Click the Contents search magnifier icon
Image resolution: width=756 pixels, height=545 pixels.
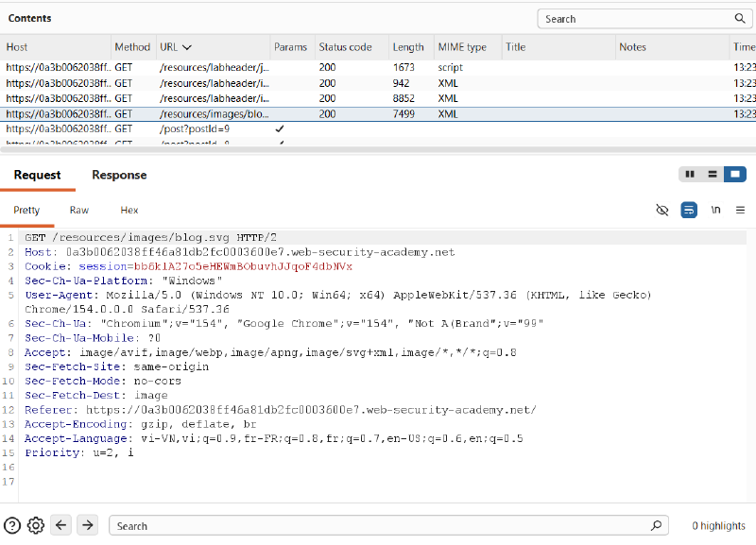[x=740, y=18]
